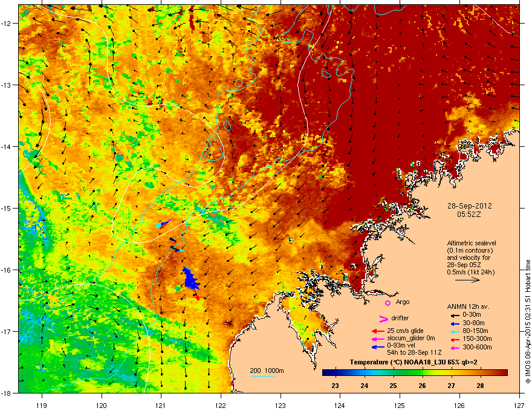Click the red arrow beside '25 cm/s glide'
This screenshot has width=532, height=411.
pos(378,331)
